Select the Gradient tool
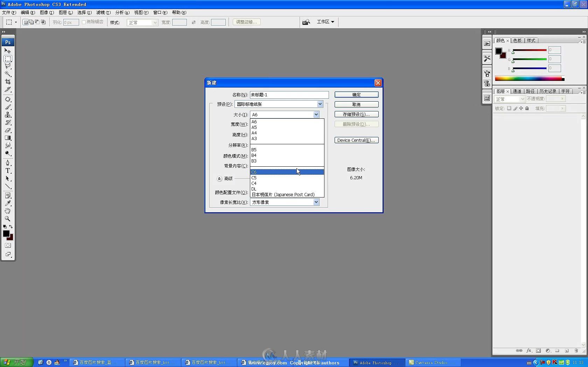This screenshot has width=588, height=367. point(8,138)
